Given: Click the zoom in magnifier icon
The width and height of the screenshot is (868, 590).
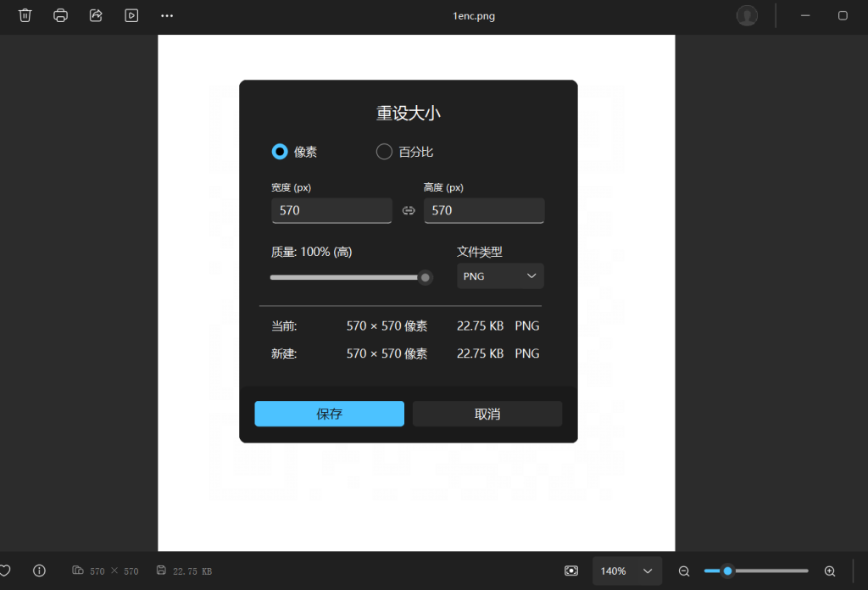Looking at the screenshot, I should [830, 571].
